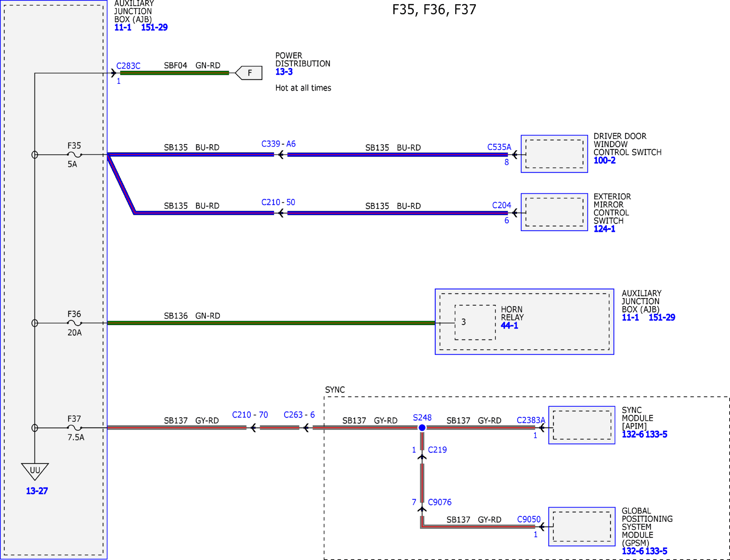Open the 11-1 link right of Horn Relay box
Screen dimensions: 730x560
[x=630, y=317]
